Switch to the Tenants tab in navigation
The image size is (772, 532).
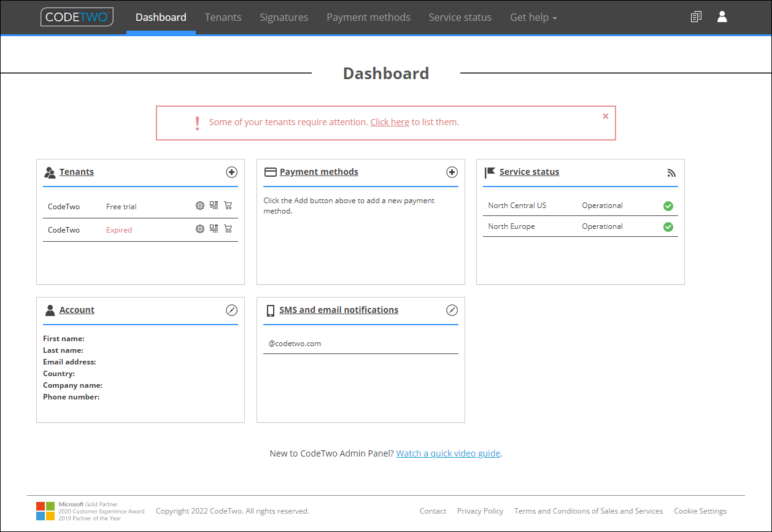[223, 17]
